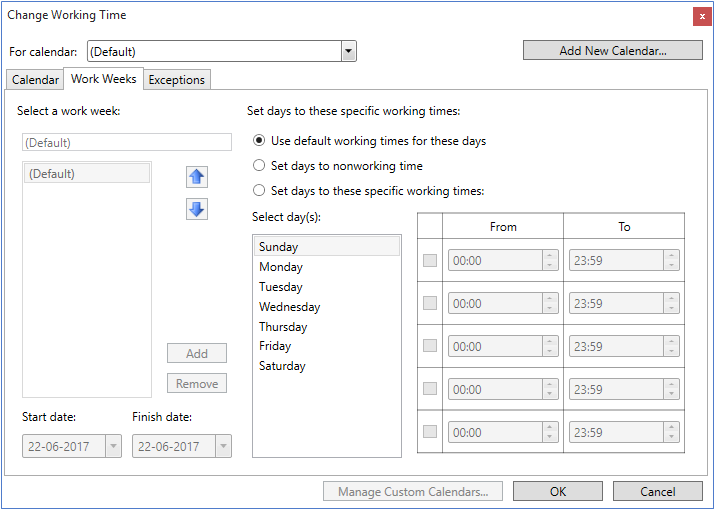Switch to the Calendar tab
The height and width of the screenshot is (510, 715).
point(35,80)
